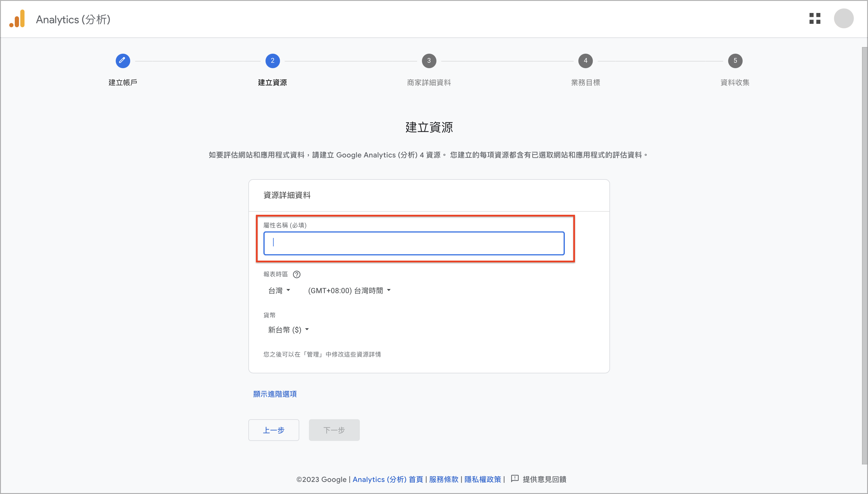Click 提供意見回饋 text
Screen dimensions: 868x494
(x=545, y=479)
